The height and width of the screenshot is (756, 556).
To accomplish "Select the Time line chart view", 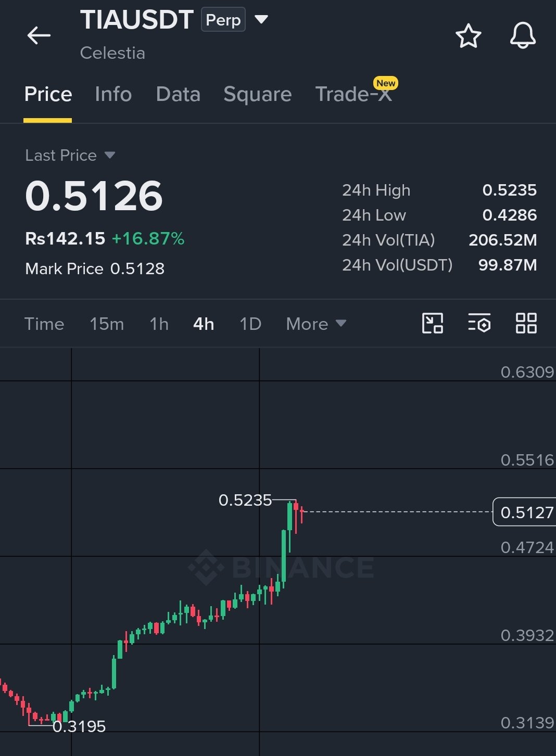I will (44, 324).
